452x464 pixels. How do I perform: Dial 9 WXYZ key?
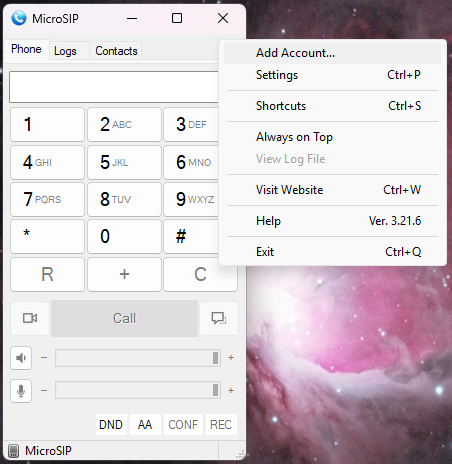(191, 199)
